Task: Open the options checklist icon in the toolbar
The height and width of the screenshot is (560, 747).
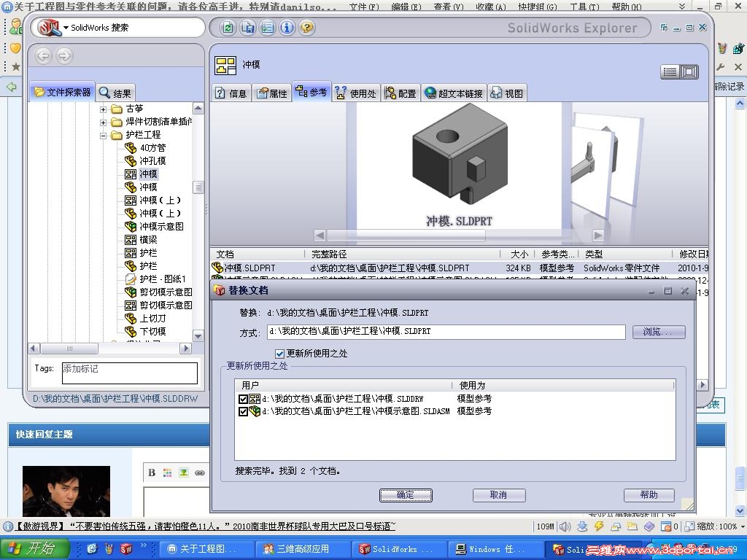Action: pyautogui.click(x=267, y=28)
